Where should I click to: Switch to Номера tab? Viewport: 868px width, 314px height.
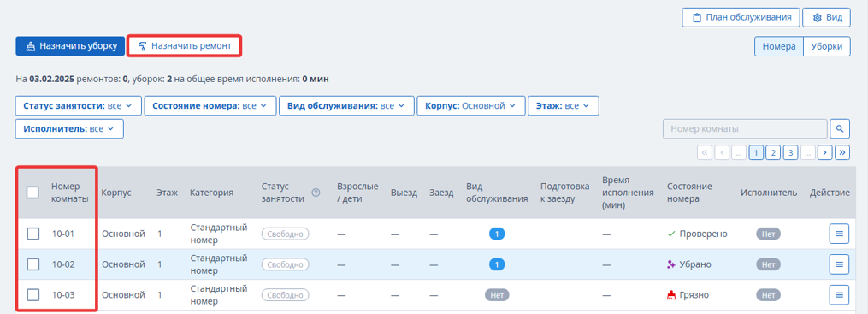(779, 46)
